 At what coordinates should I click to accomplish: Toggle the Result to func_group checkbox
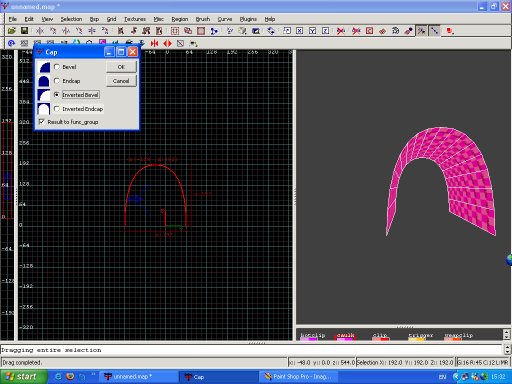pyautogui.click(x=42, y=122)
